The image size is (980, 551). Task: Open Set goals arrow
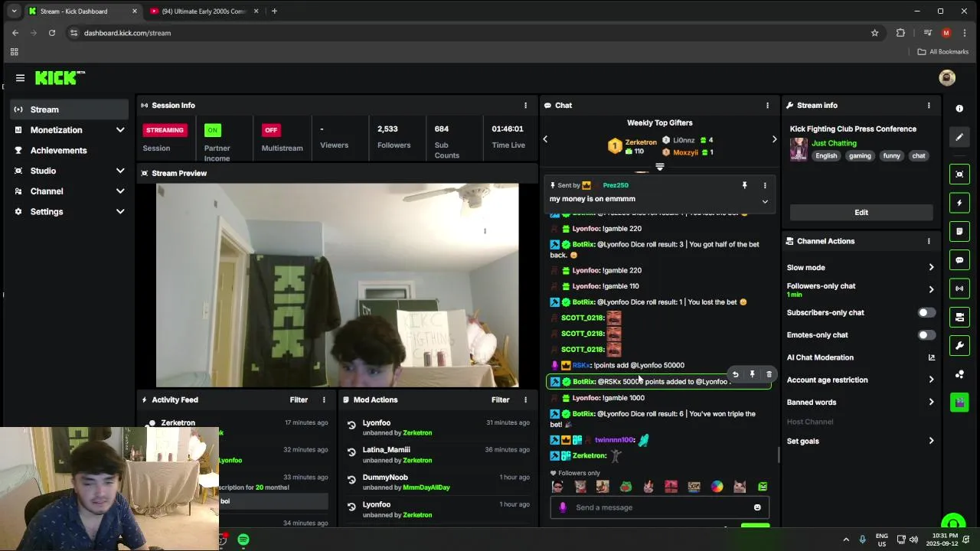931,441
